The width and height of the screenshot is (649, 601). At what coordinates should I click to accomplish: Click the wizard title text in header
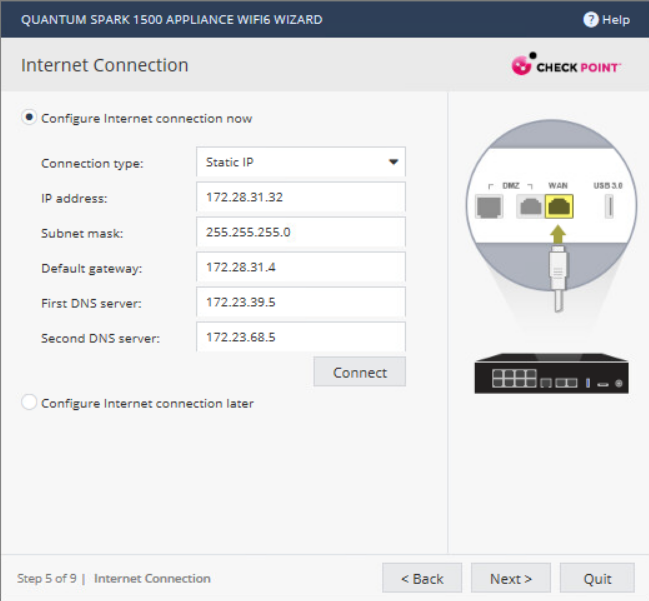coord(172,19)
